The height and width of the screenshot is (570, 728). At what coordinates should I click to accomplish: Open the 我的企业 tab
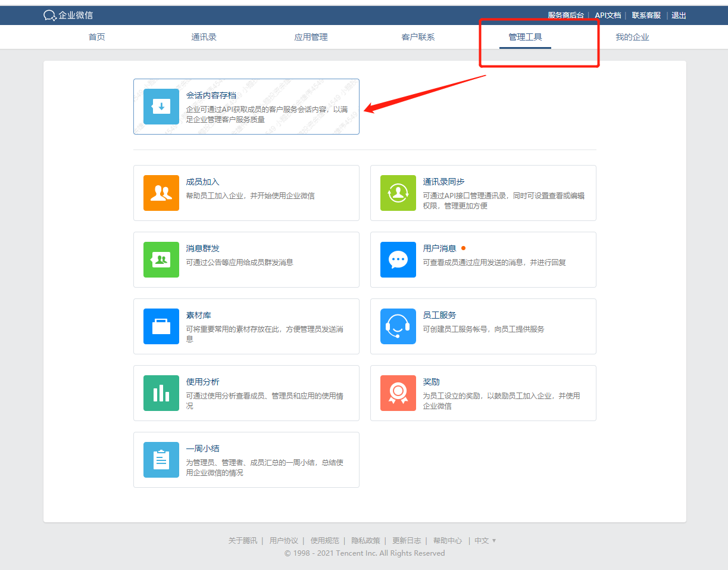(632, 37)
